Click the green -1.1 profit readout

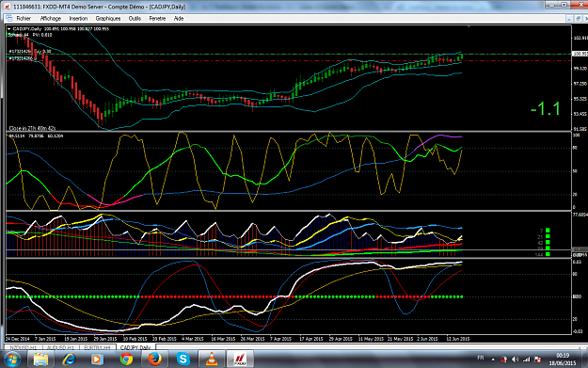coord(546,109)
